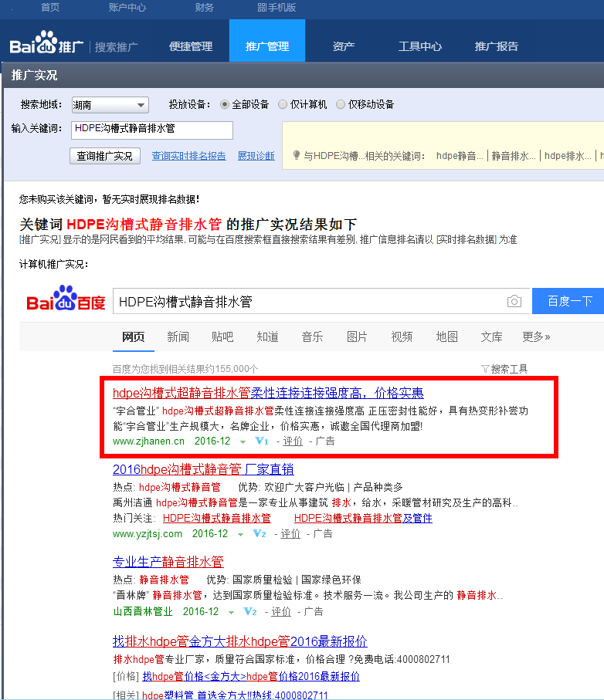The width and height of the screenshot is (604, 700).
Task: Click 评价 link on 山西晋林管业 result
Action: 281,611
